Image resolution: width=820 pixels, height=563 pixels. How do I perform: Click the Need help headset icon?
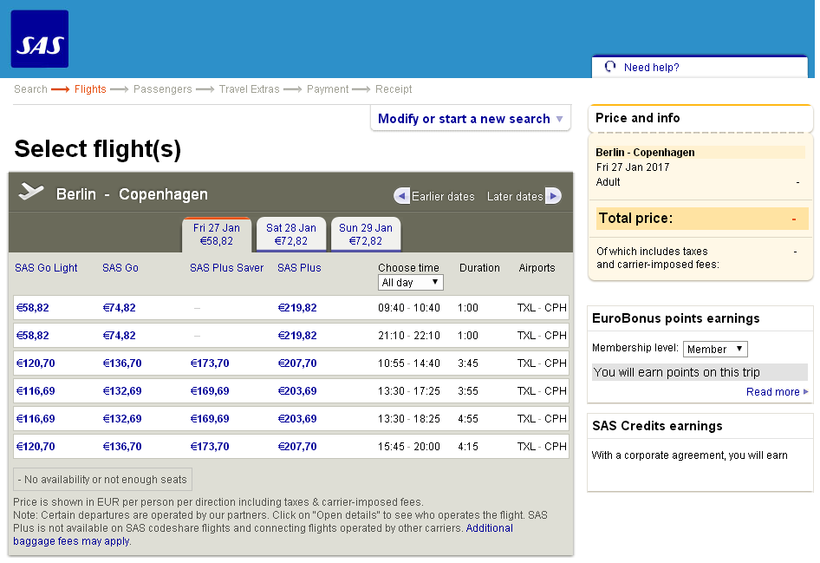coord(610,67)
